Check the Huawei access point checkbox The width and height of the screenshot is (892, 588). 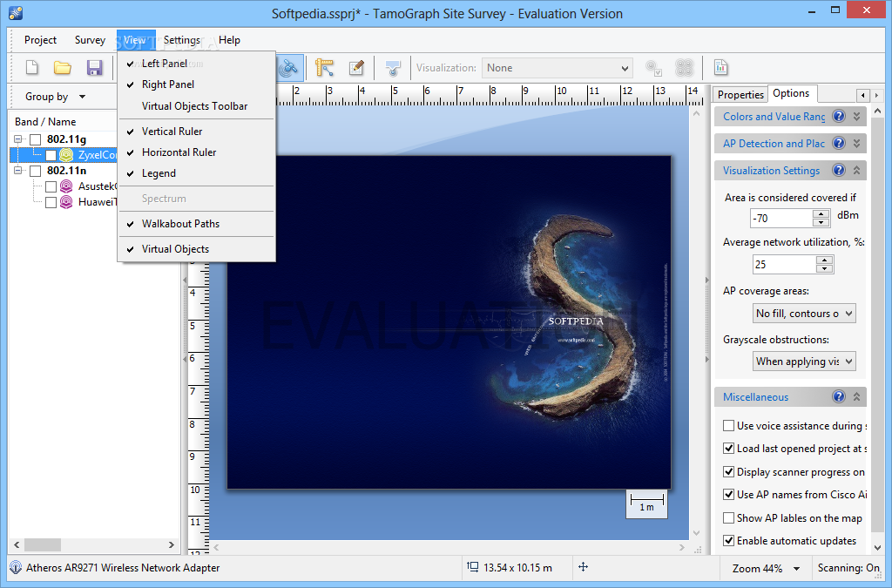(51, 202)
